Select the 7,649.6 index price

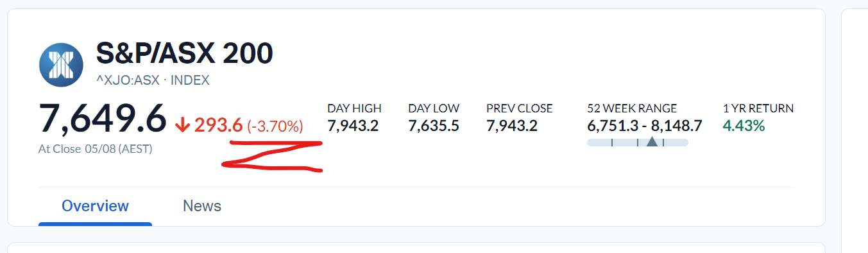(x=103, y=119)
